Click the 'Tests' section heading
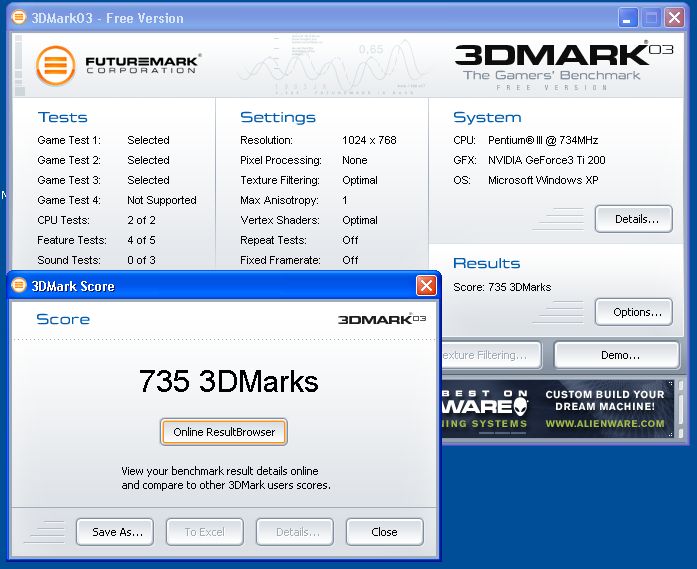697x569 pixels. 63,117
